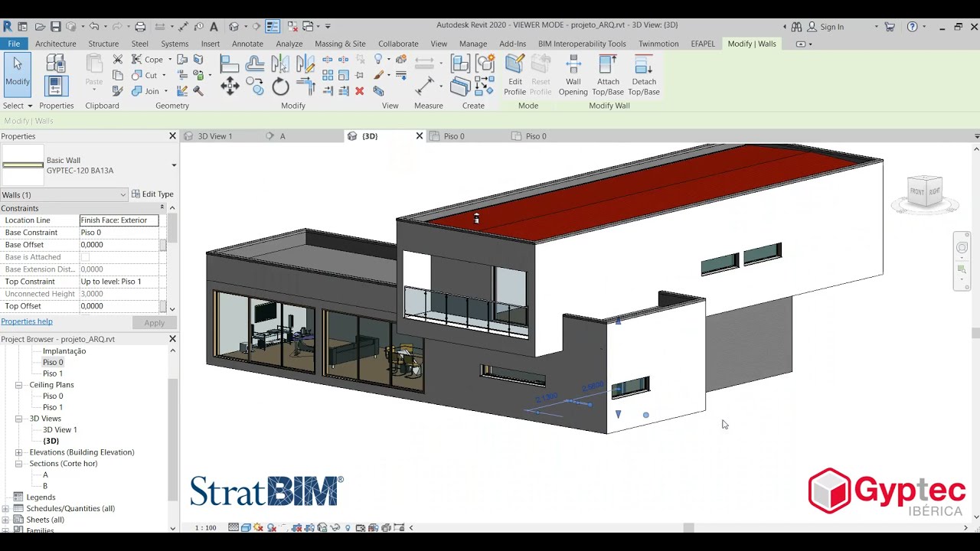Viewport: 980px width, 551px height.
Task: Click the Apply button in Properties
Action: coord(155,322)
